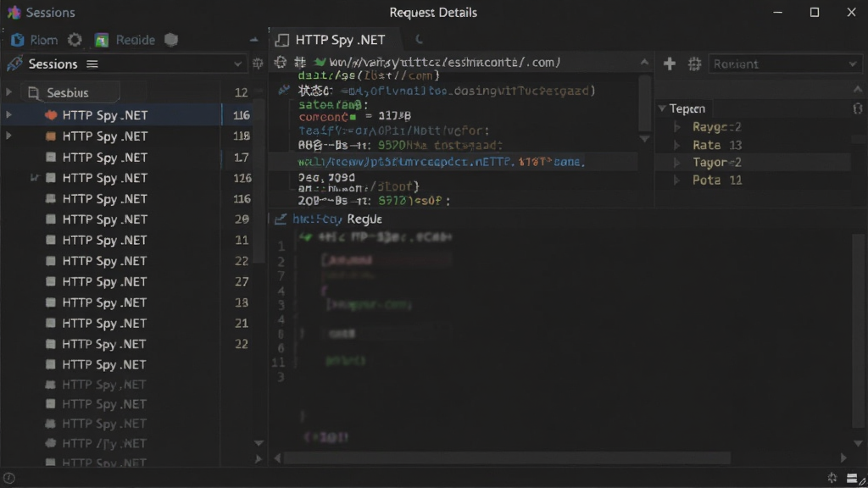Expand the HTTP Spy .NET row numbered 116
The height and width of the screenshot is (488, 868).
pyautogui.click(x=8, y=114)
